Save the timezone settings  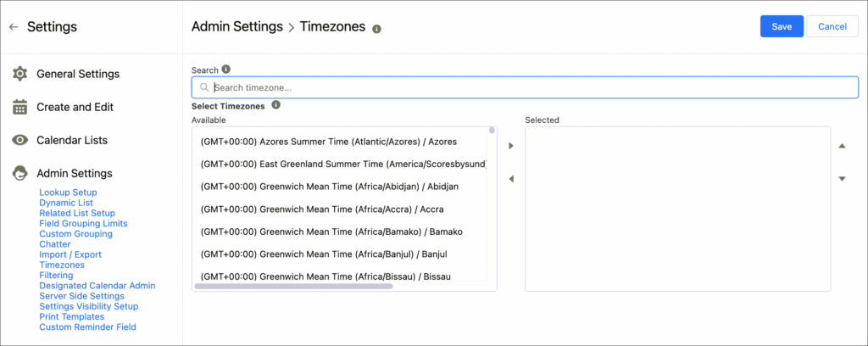782,27
